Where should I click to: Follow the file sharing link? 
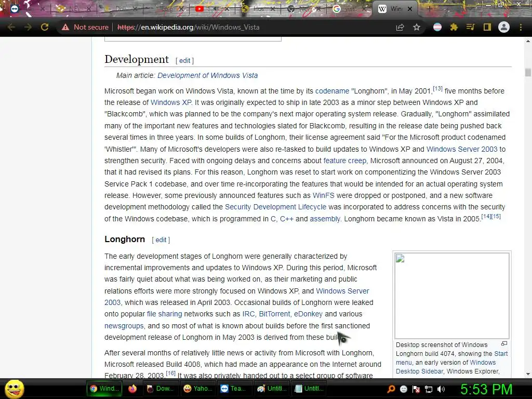(x=164, y=314)
